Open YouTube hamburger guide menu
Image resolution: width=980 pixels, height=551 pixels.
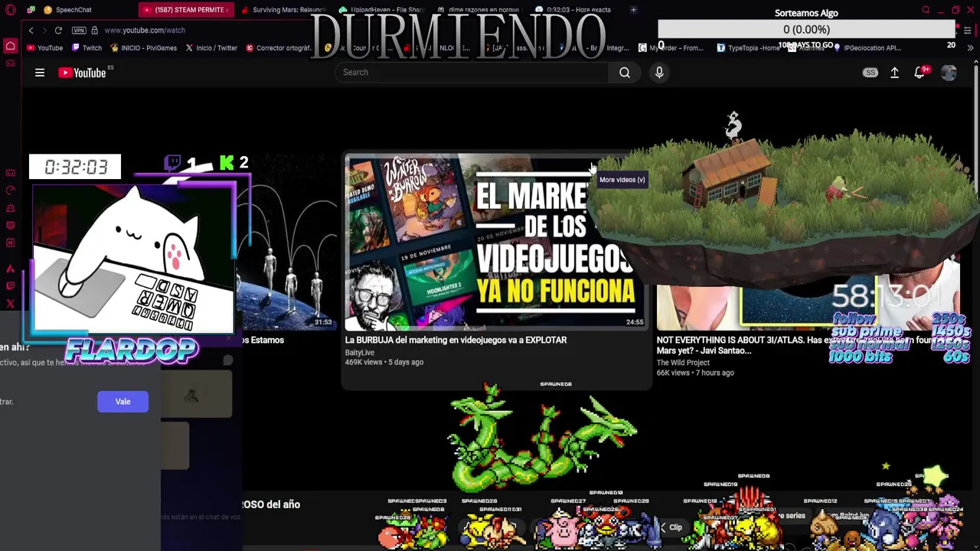pyautogui.click(x=40, y=73)
